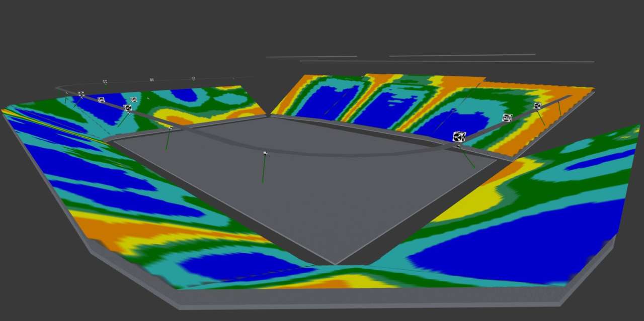The image size is (644, 321).
Task: Select the leftmost marker cube on the left stand
Action: (81, 94)
